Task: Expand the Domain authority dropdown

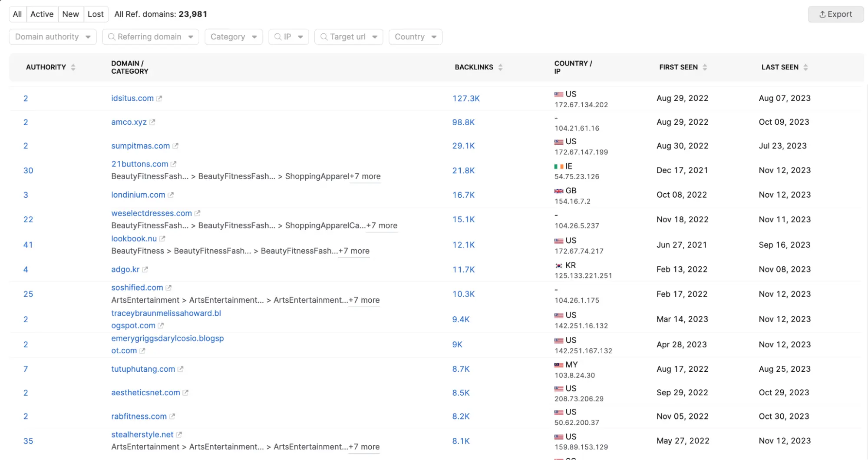Action: tap(53, 37)
